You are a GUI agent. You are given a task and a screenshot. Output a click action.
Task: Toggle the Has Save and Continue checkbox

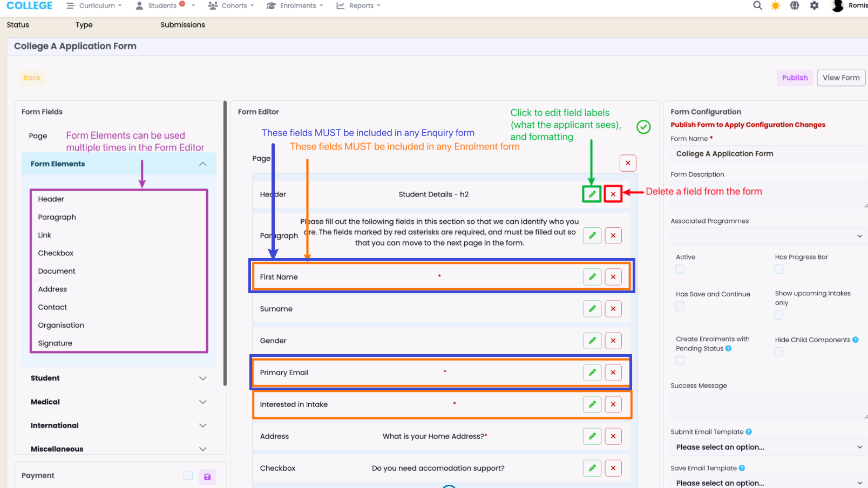pyautogui.click(x=680, y=306)
